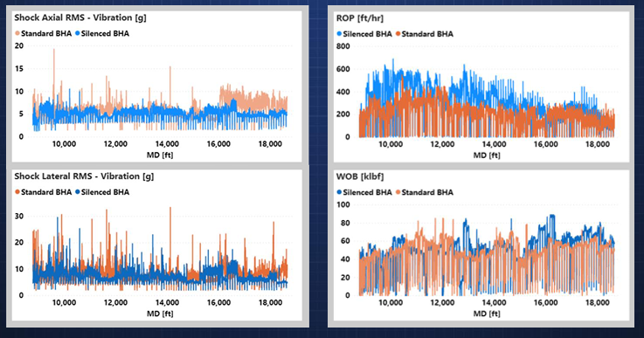
Task: Click the 10,000 tick on ROP chart x-axis
Action: (391, 144)
